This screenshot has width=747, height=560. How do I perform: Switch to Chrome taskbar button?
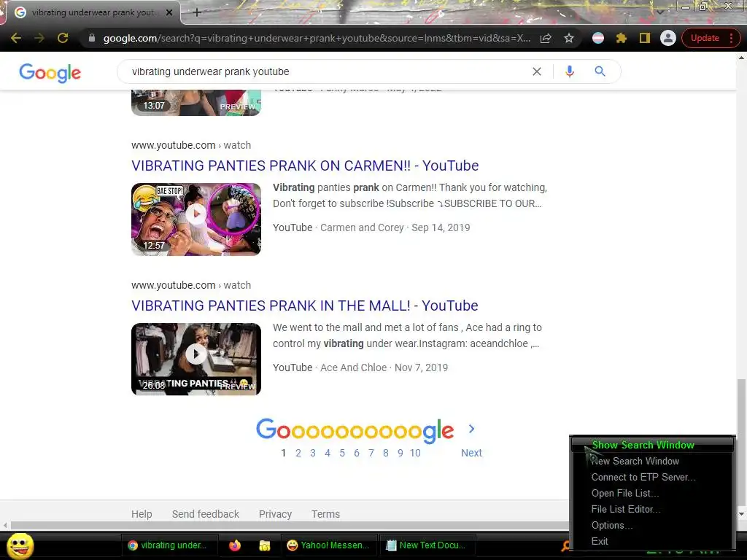(x=169, y=545)
